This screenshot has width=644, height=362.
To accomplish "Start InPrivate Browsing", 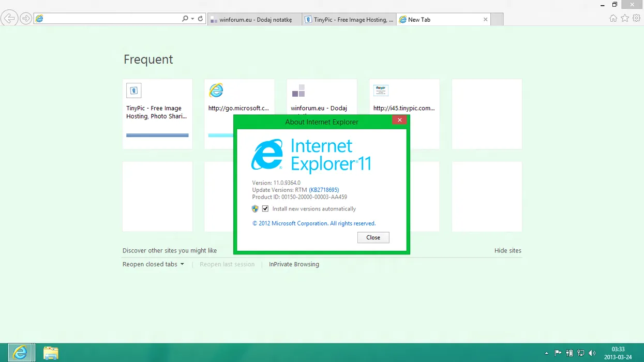I will click(x=294, y=264).
